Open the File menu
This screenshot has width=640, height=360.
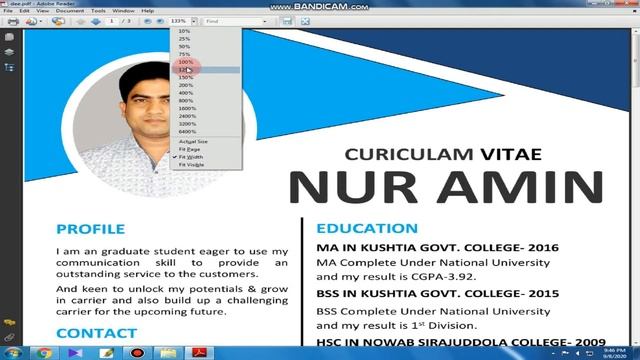[8, 11]
